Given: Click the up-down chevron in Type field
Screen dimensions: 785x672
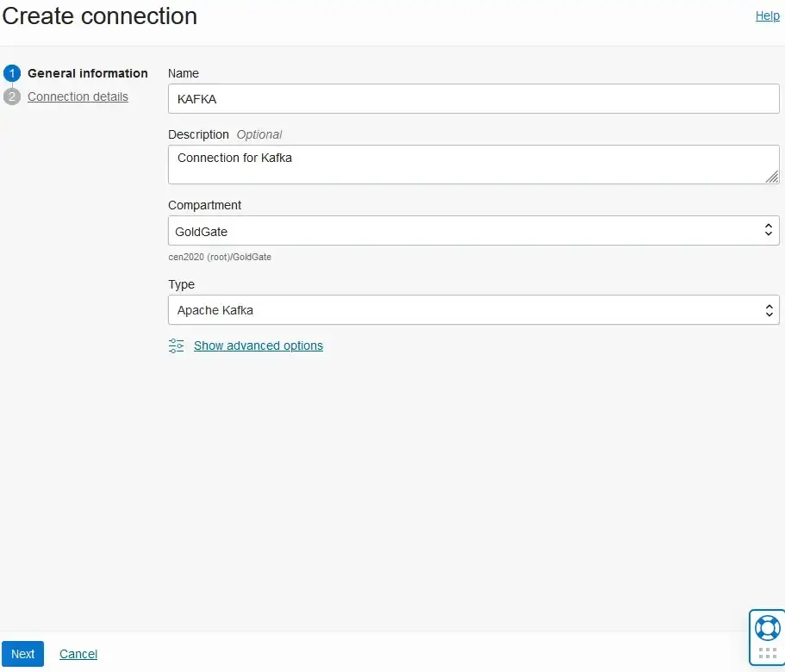Looking at the screenshot, I should click(769, 310).
